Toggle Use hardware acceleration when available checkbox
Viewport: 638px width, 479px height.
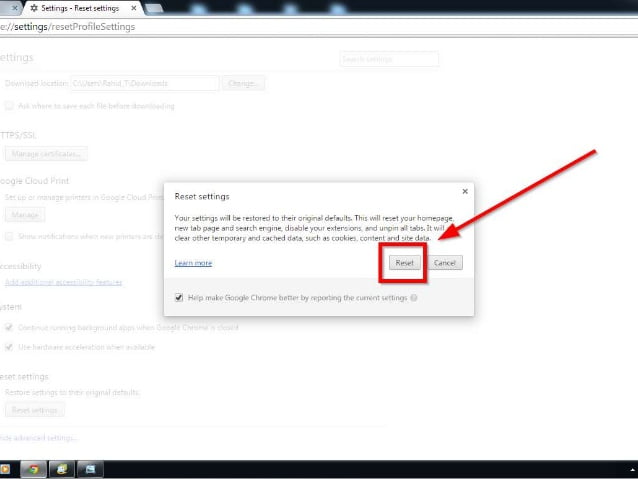[9, 347]
